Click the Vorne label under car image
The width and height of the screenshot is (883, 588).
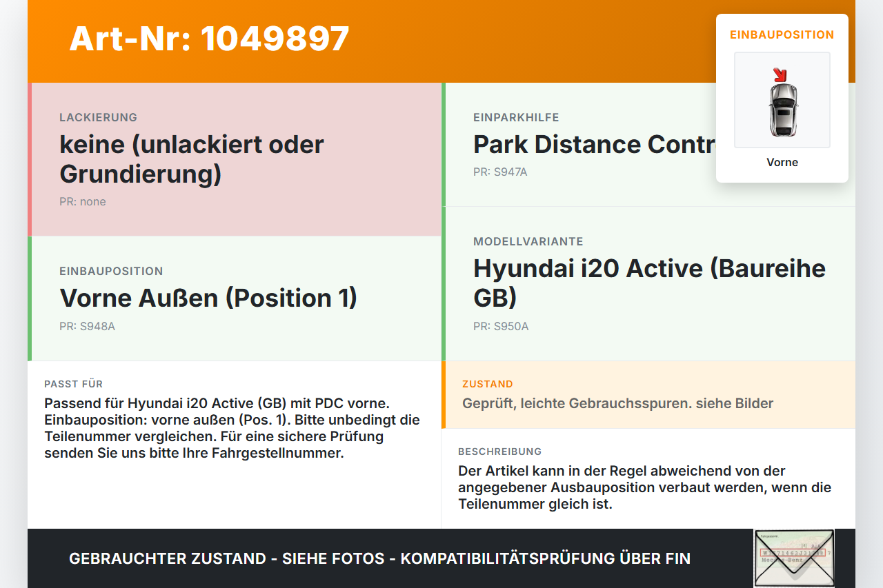(x=782, y=162)
